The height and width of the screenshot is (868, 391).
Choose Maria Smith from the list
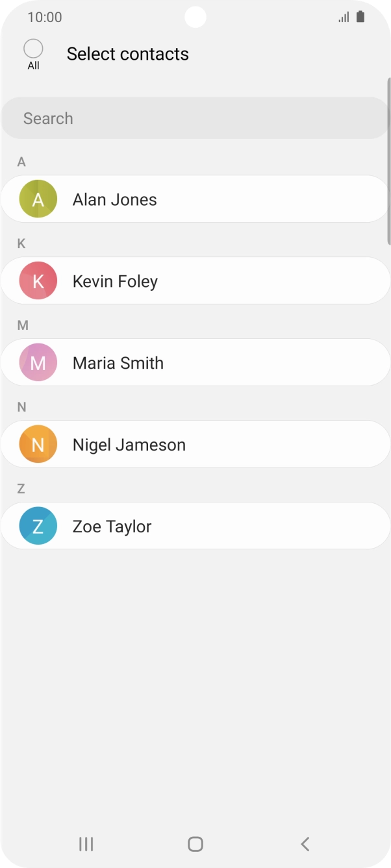(195, 362)
